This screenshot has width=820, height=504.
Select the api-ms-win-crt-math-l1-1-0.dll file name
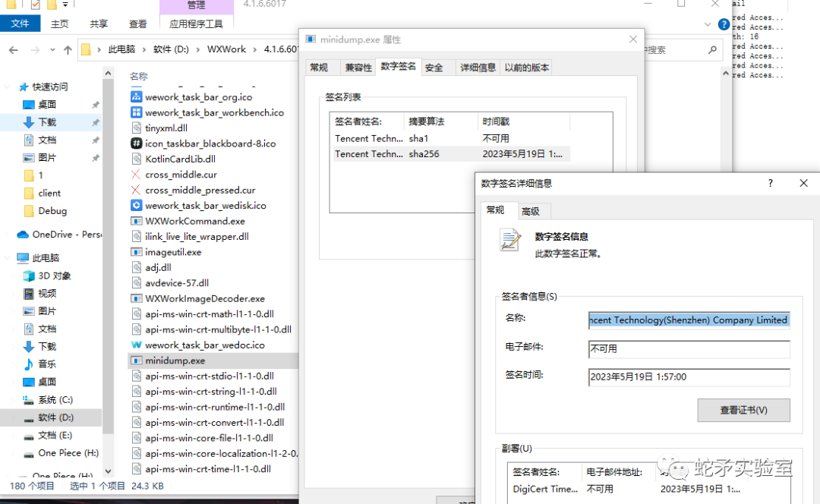coord(210,314)
